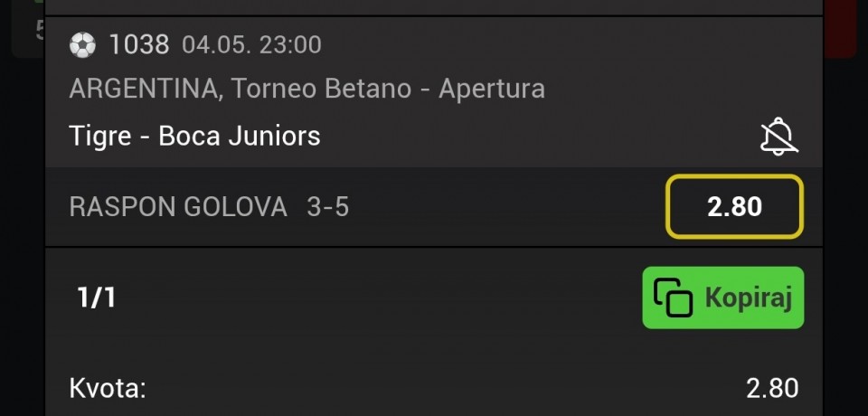868x416 pixels.
Task: Click the copy icon inside Kopiraj button
Action: (x=673, y=298)
